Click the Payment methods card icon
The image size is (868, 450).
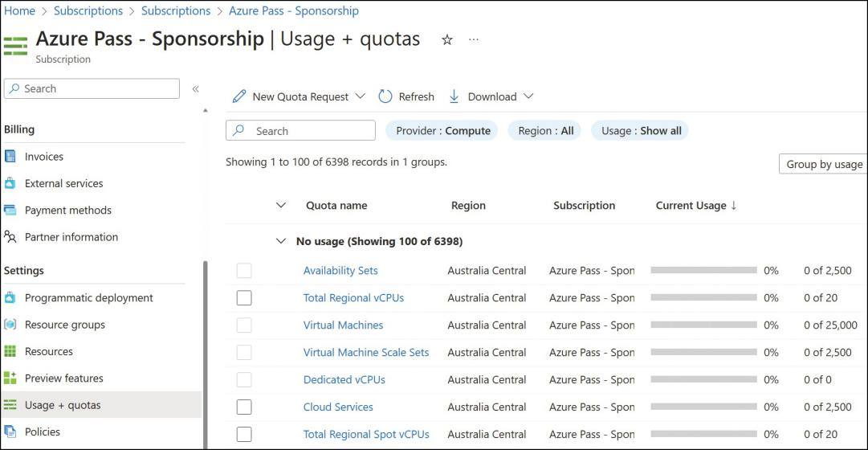tap(10, 210)
